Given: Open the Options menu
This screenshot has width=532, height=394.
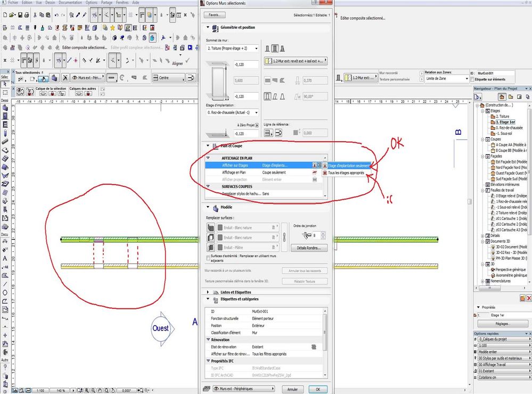Looking at the screenshot, I should [91, 2].
